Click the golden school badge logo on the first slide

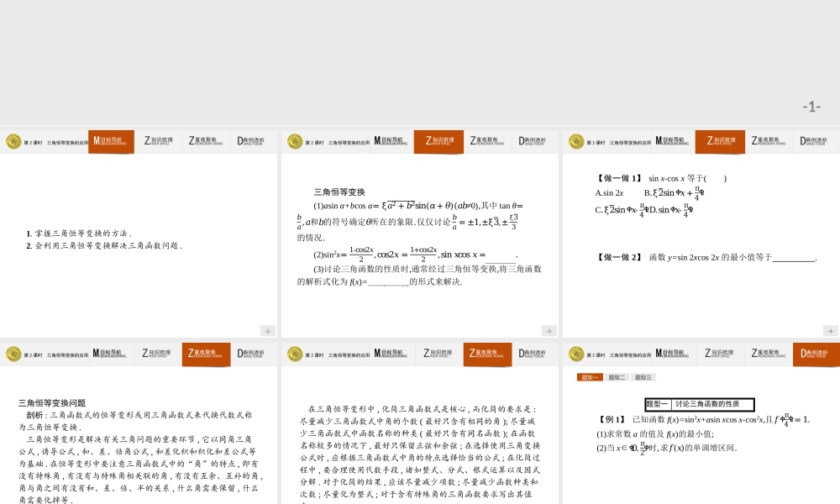(x=12, y=141)
